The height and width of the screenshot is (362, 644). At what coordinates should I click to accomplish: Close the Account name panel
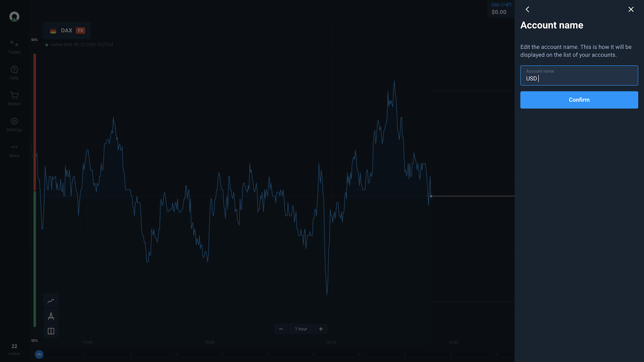tap(631, 9)
